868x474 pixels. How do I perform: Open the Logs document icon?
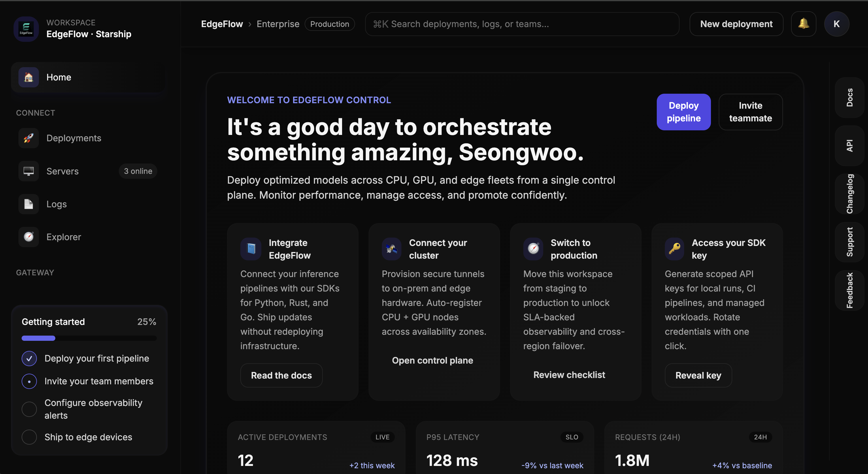click(x=29, y=204)
